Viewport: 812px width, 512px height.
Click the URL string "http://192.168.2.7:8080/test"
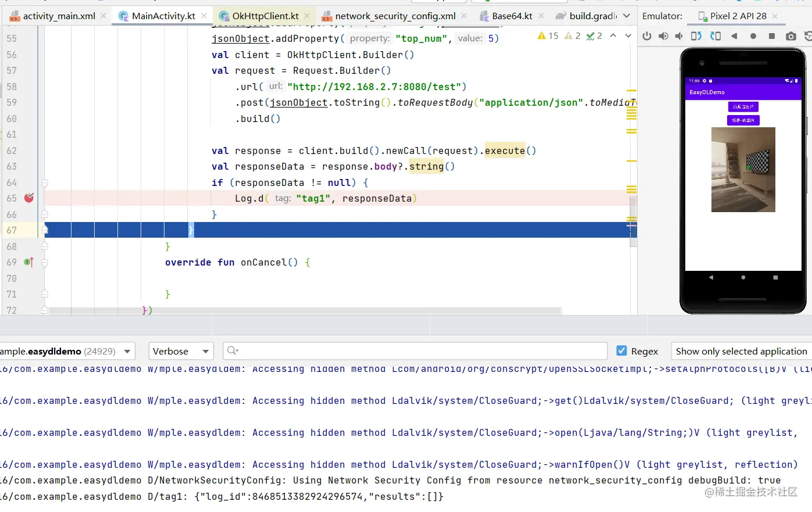(374, 87)
